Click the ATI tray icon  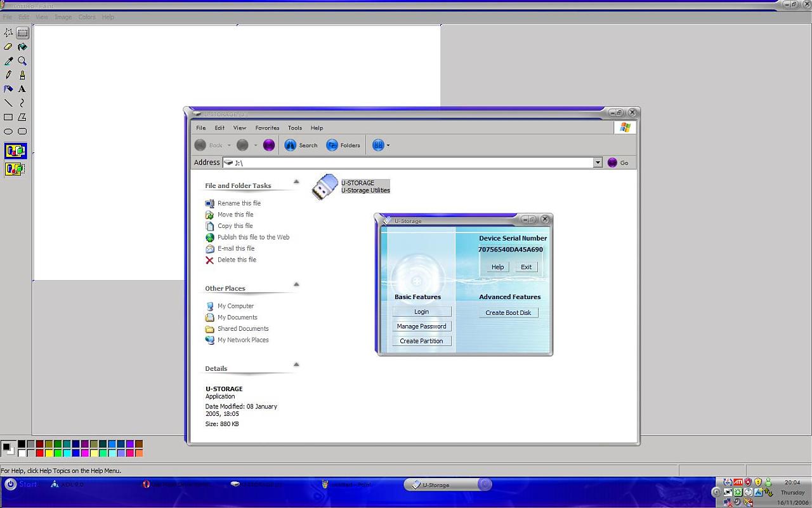738,482
